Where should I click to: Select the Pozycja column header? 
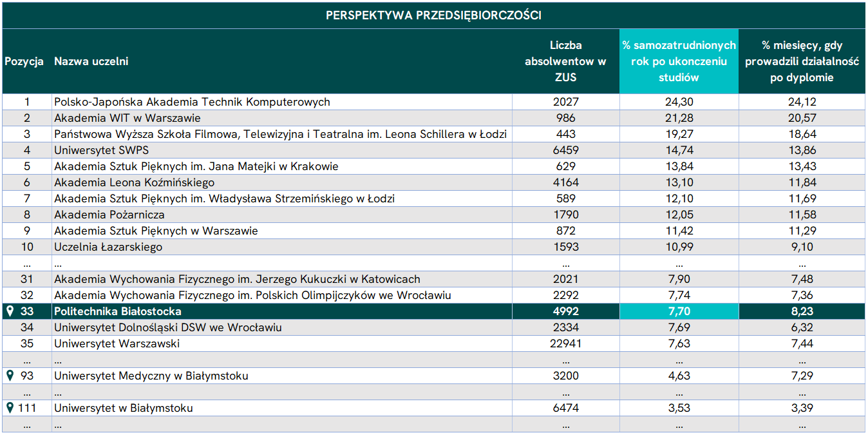pos(24,62)
